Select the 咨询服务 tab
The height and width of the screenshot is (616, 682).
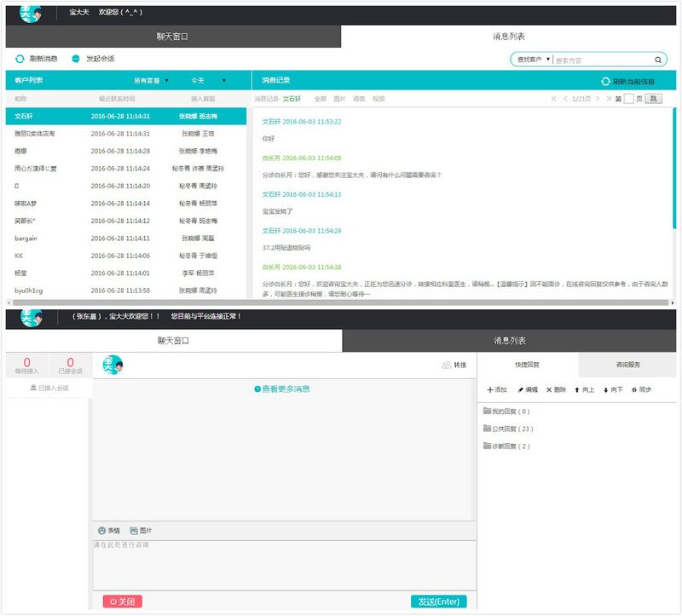click(x=627, y=365)
